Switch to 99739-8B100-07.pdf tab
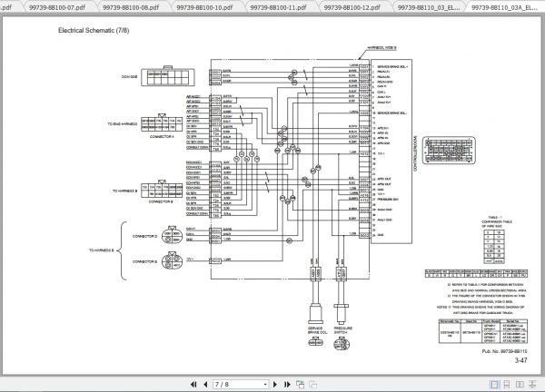 click(56, 7)
